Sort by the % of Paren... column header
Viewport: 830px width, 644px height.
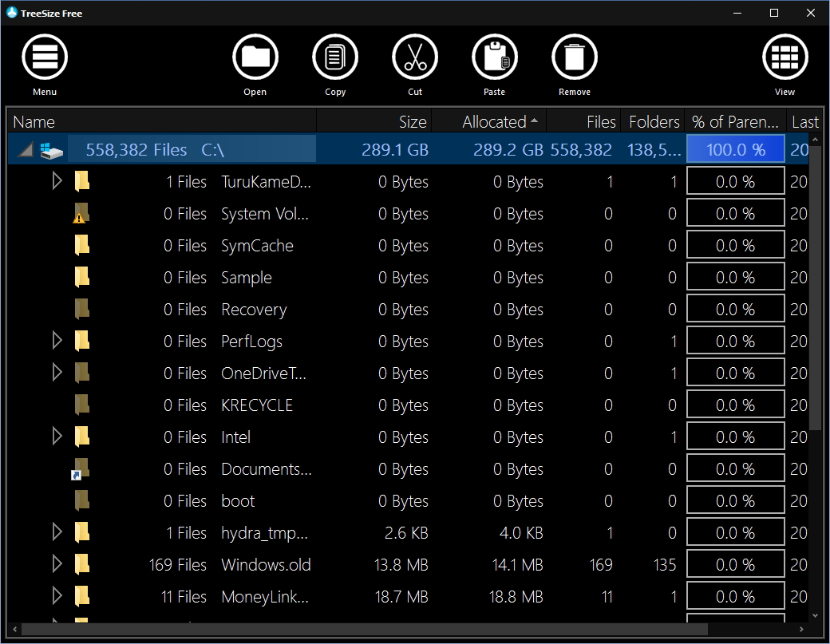coord(735,122)
